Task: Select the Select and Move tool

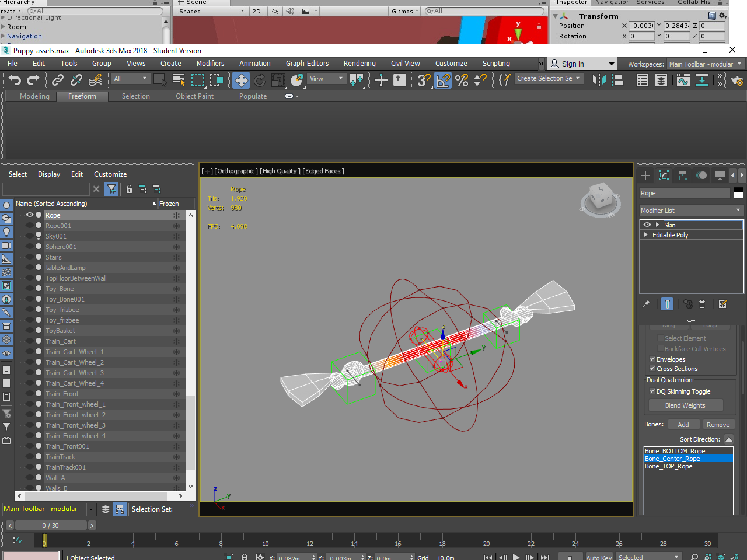Action: [240, 80]
